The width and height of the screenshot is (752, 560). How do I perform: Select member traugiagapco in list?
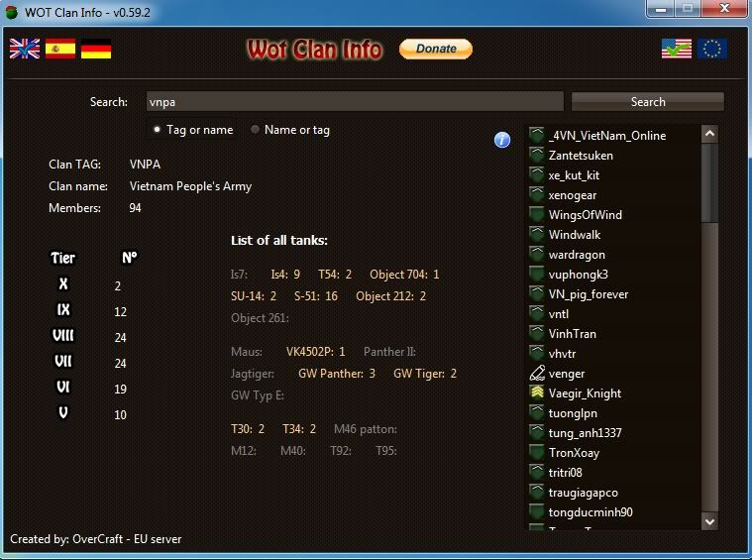pos(584,493)
